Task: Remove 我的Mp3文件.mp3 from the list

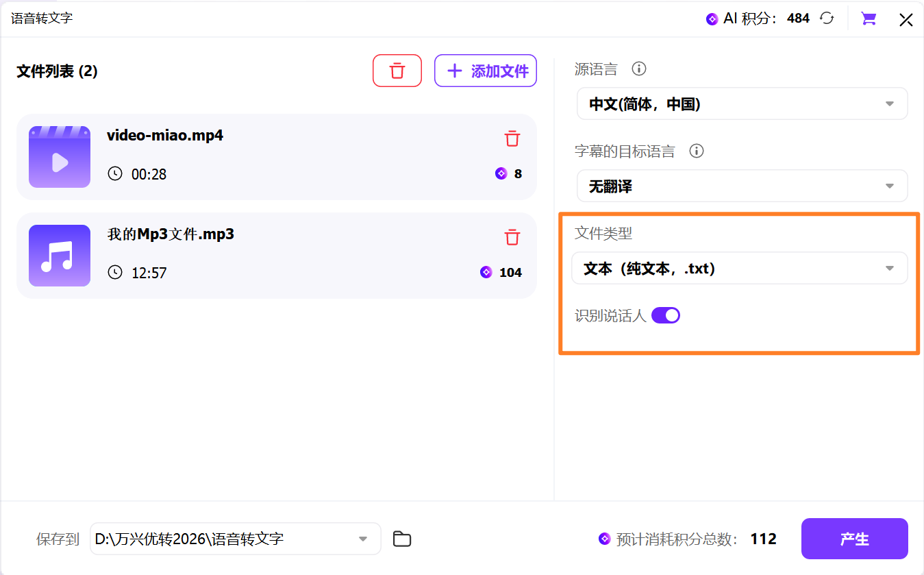Action: coord(512,237)
